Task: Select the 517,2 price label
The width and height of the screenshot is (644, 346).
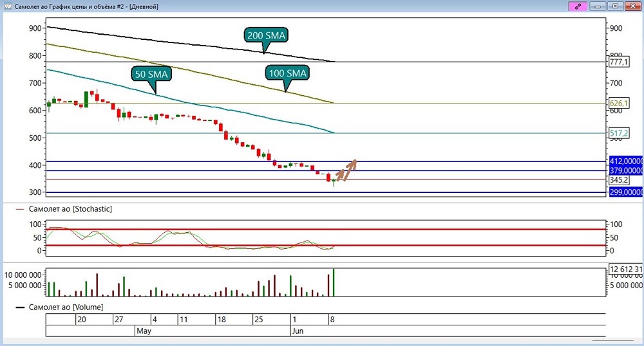Action: (618, 133)
